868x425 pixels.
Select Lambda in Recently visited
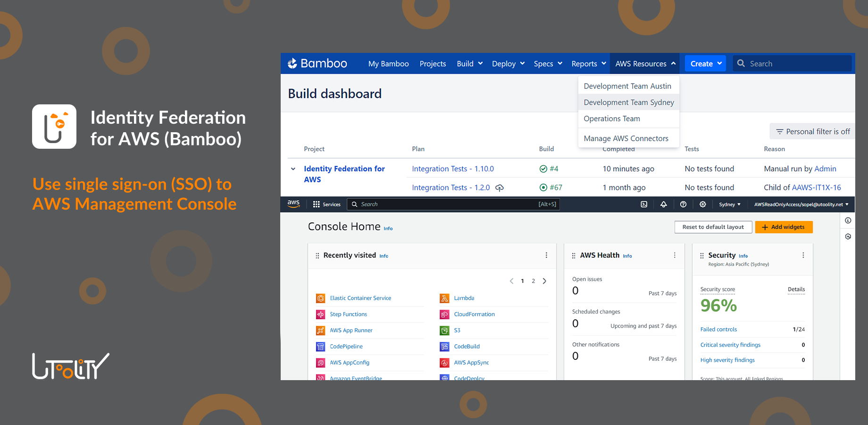[x=464, y=298]
